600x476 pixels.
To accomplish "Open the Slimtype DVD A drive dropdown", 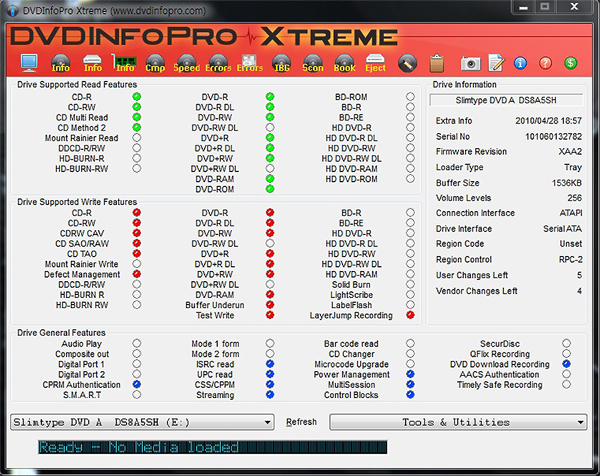I will click(x=142, y=422).
